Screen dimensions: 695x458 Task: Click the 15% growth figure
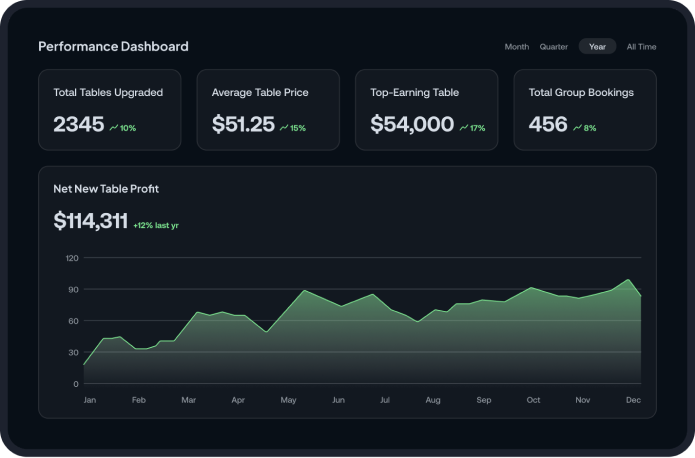pos(298,128)
